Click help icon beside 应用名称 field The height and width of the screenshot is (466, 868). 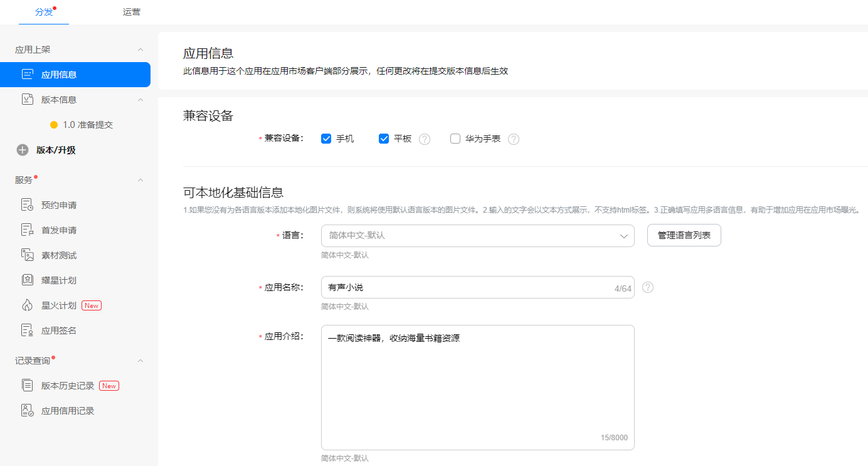pyautogui.click(x=648, y=287)
